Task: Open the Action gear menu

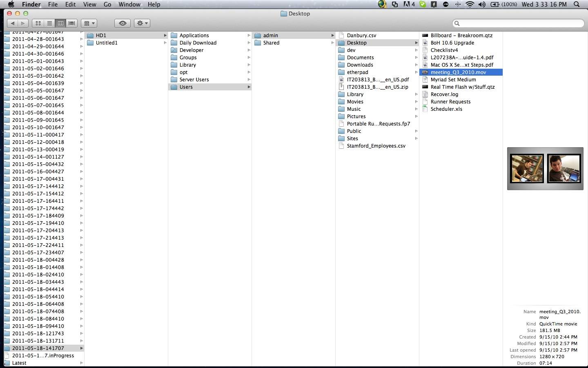Action: click(142, 23)
